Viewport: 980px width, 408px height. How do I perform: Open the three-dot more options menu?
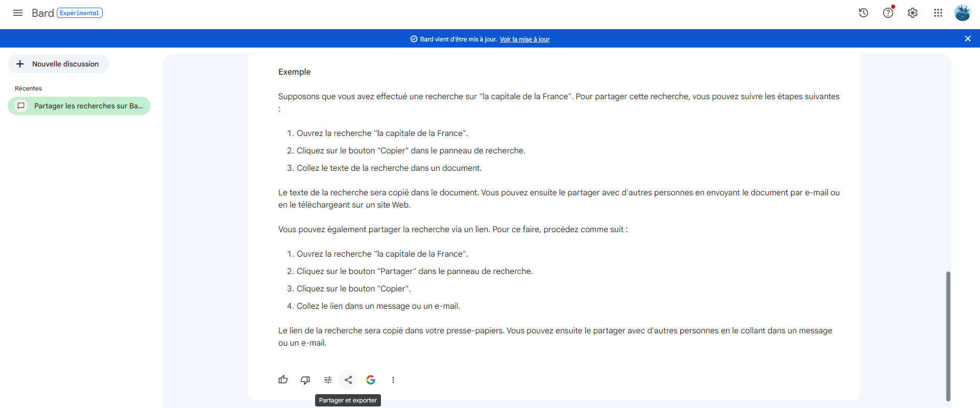point(393,380)
